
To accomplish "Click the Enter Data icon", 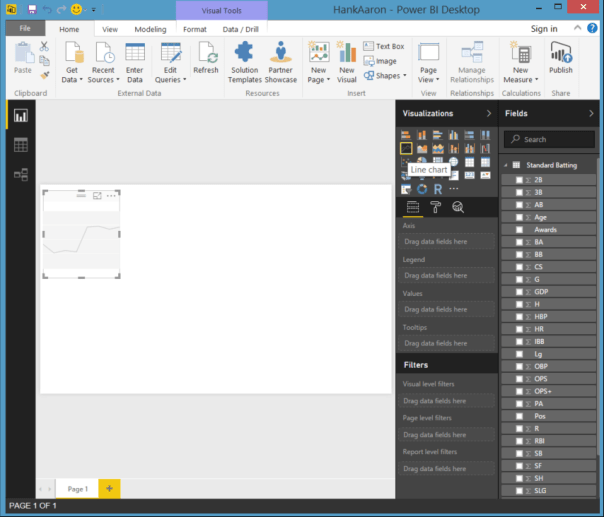I will point(135,62).
